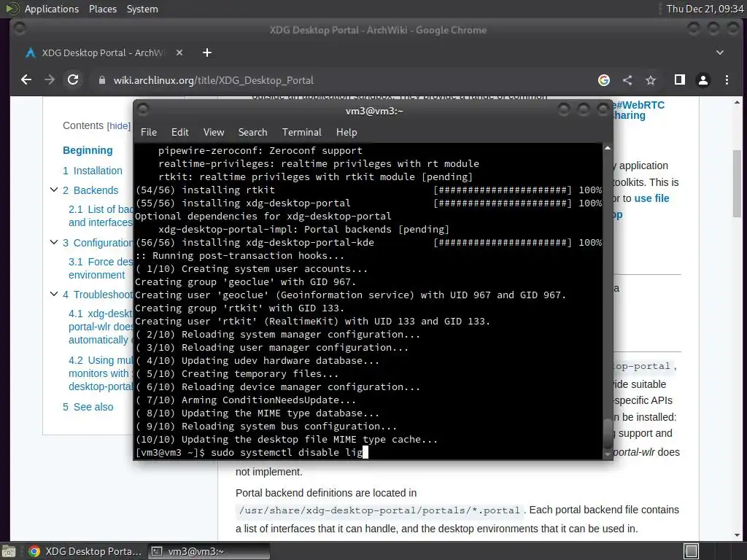Click the padlock site info icon
This screenshot has height=560, width=747.
pyautogui.click(x=101, y=80)
